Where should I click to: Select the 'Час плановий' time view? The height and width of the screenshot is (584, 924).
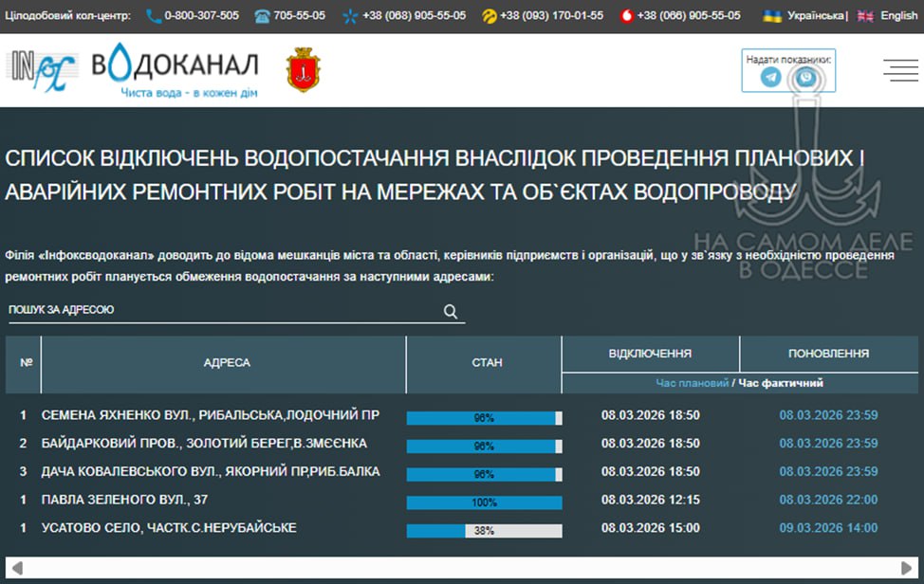click(x=692, y=383)
